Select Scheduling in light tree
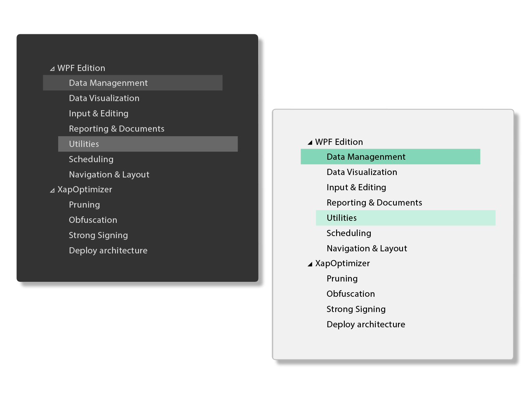The image size is (532, 395). click(x=349, y=233)
